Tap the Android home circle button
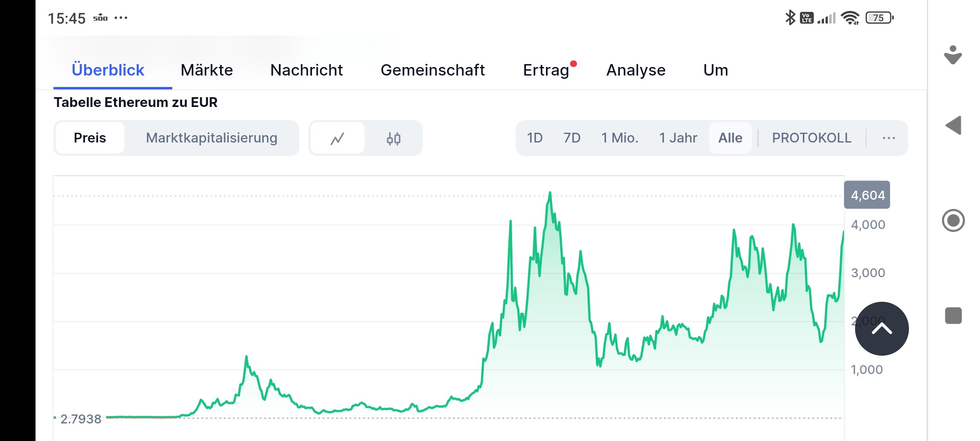This screenshot has height=441, width=980. click(x=953, y=220)
